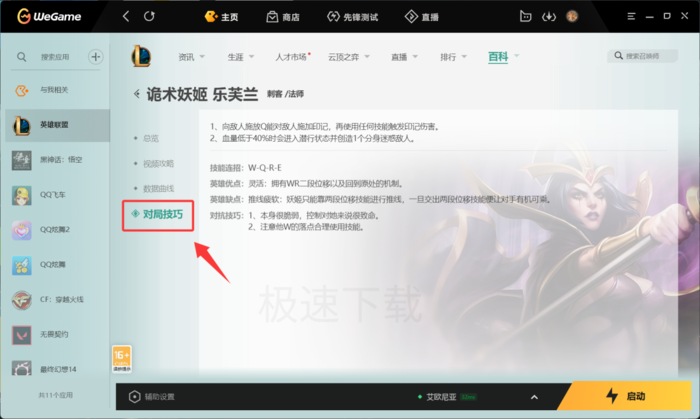The height and width of the screenshot is (419, 700).
Task: Open the 排行 dropdown menu
Action: 453,57
